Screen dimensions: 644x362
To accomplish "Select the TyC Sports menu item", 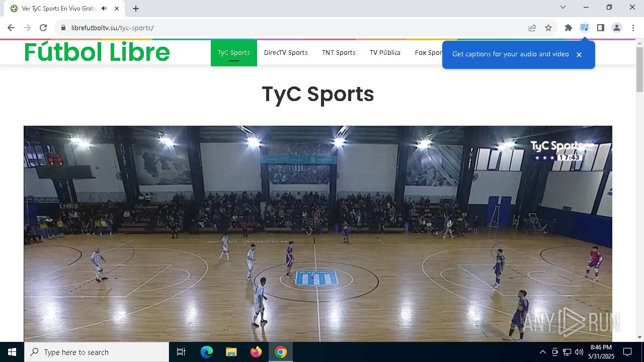I will pyautogui.click(x=234, y=53).
